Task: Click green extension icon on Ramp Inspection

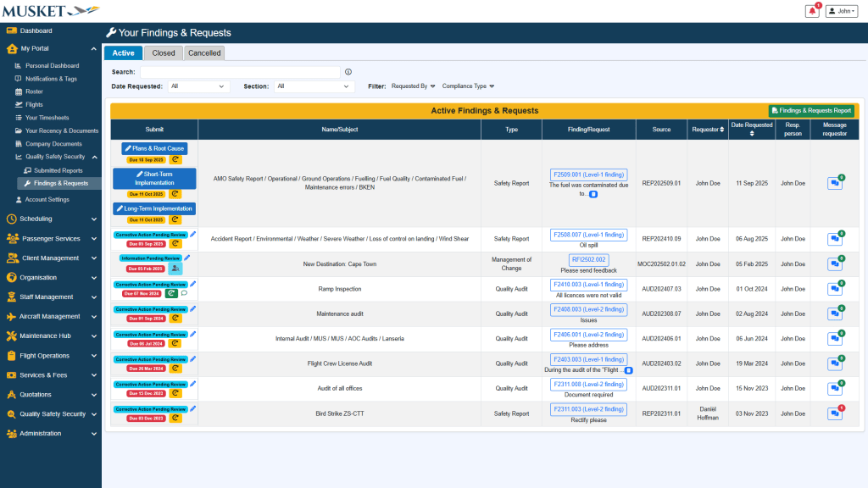Action: click(x=172, y=293)
